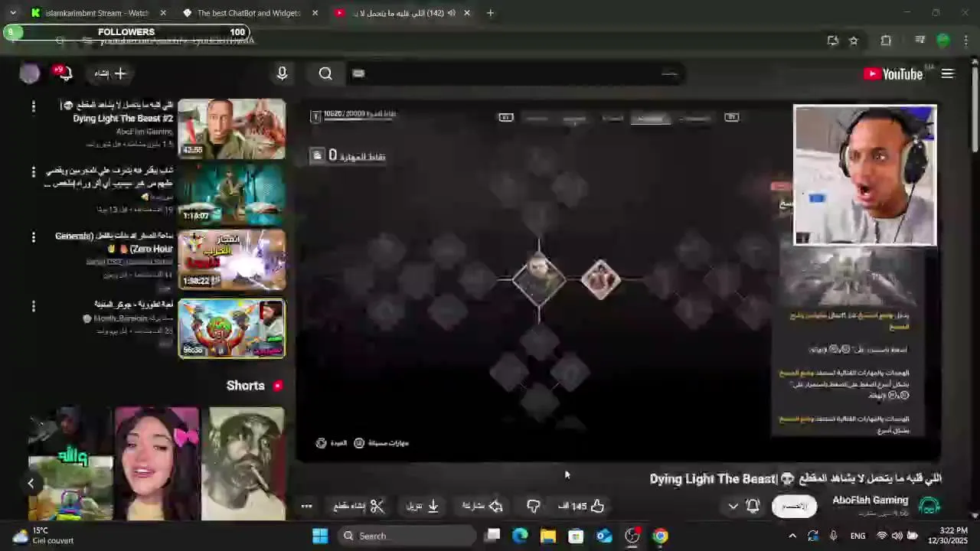Open the Zero Hour video title link
This screenshot has width=980, height=551.
(x=114, y=243)
